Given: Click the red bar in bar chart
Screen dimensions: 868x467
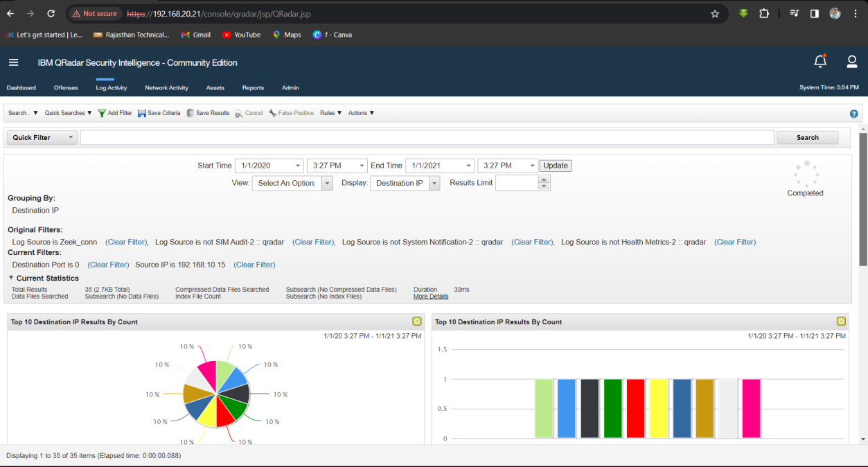Looking at the screenshot, I should 635,408.
